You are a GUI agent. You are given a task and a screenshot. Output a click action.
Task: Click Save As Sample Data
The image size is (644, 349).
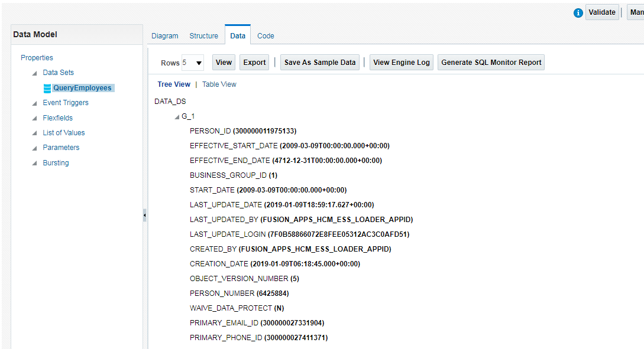tap(320, 63)
